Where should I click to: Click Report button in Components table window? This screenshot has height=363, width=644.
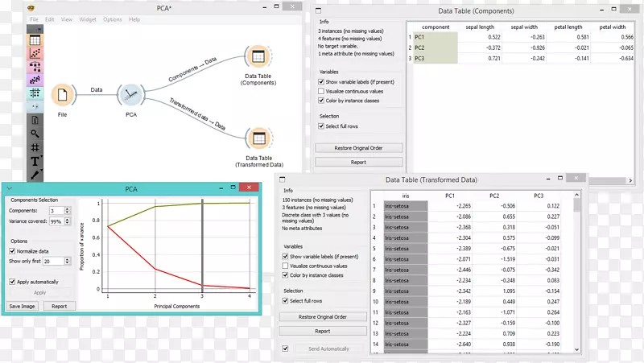[358, 163]
